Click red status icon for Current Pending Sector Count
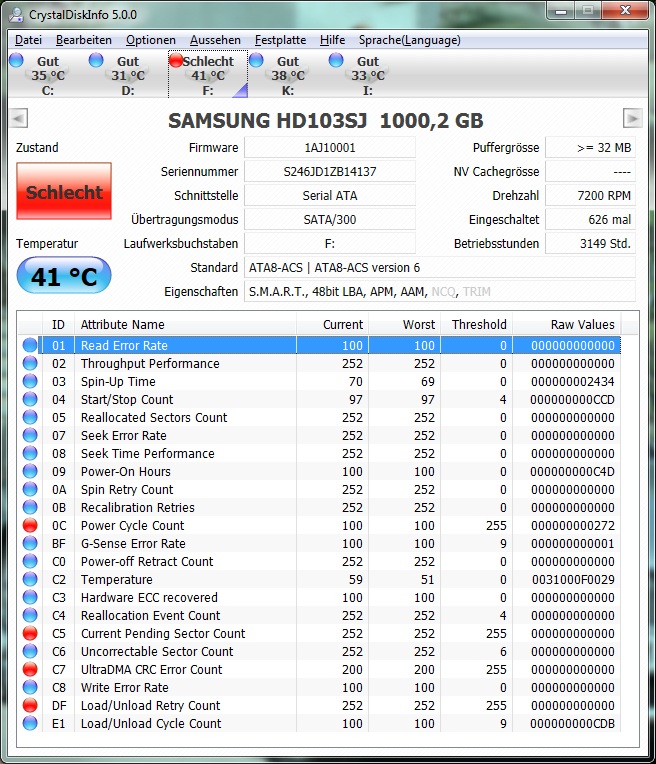 coord(30,633)
